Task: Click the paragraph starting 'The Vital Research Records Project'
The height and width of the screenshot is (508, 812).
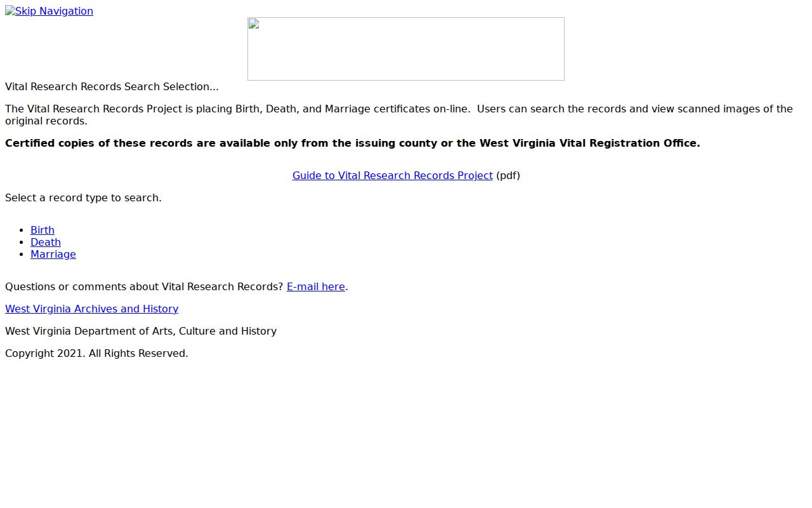Action: click(399, 115)
